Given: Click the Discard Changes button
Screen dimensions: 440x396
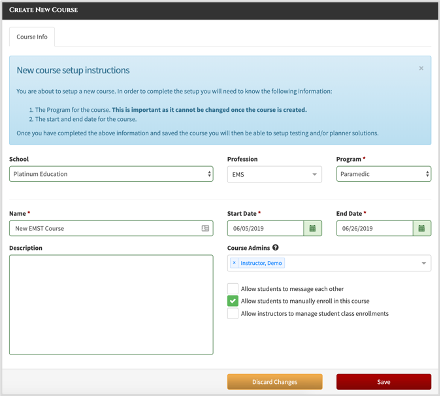Looking at the screenshot, I should (x=275, y=382).
